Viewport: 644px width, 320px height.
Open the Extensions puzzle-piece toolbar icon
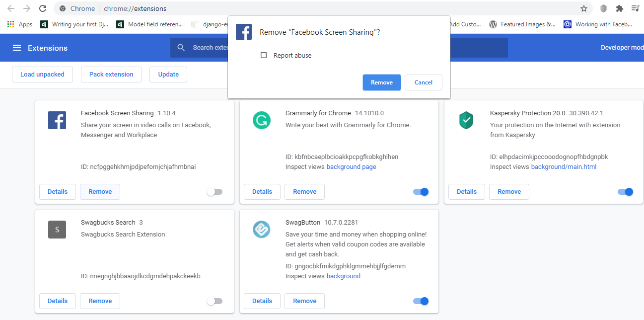619,8
